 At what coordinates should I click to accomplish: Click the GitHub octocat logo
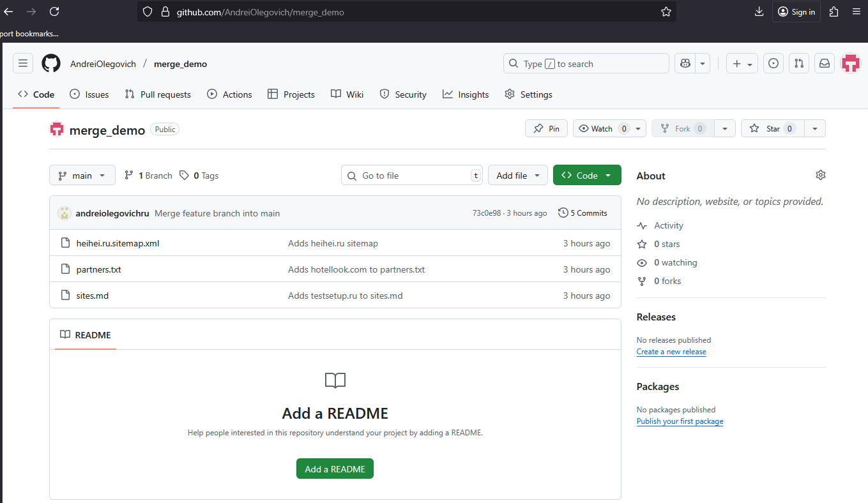pos(51,63)
